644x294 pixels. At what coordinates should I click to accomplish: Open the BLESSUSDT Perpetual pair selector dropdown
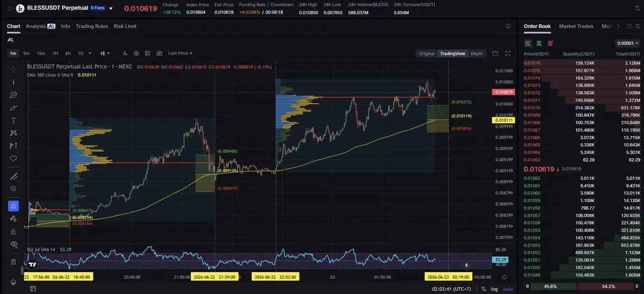click(111, 9)
